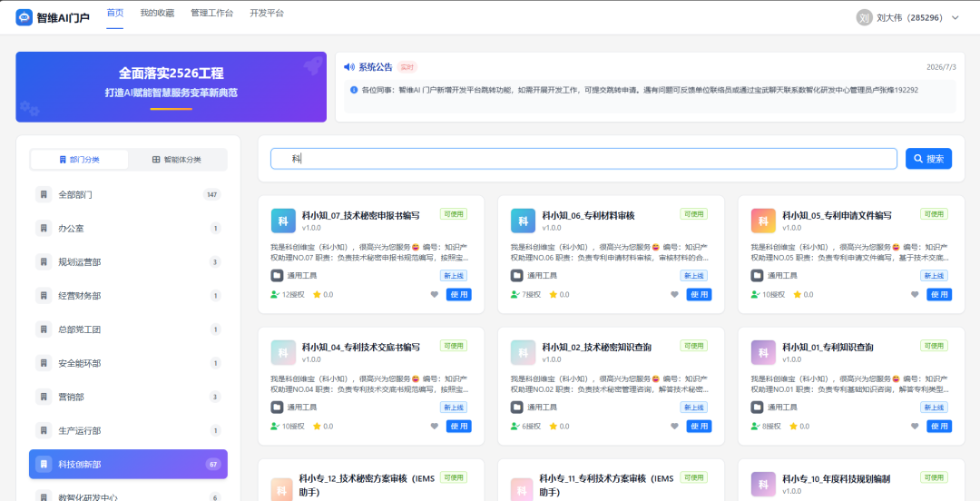Open 科小知_04_专利技术交底书编写 title
Screen dimensions: 980x501
(x=360, y=347)
